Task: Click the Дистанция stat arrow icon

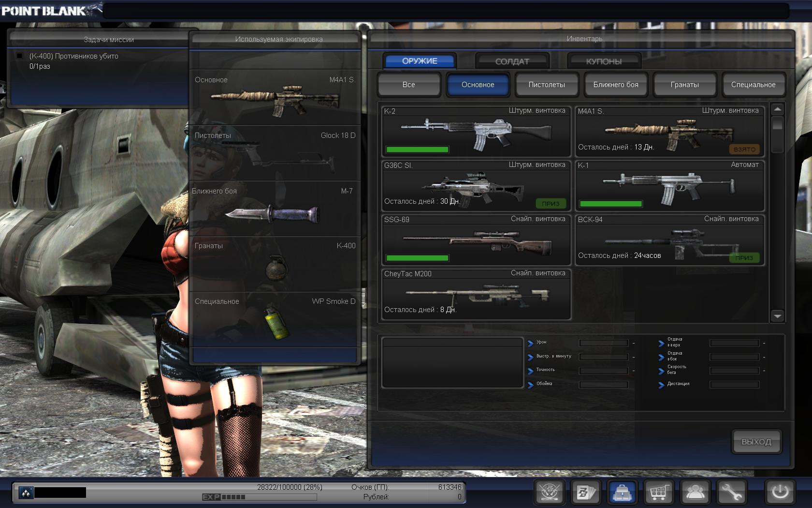Action: pyautogui.click(x=661, y=385)
